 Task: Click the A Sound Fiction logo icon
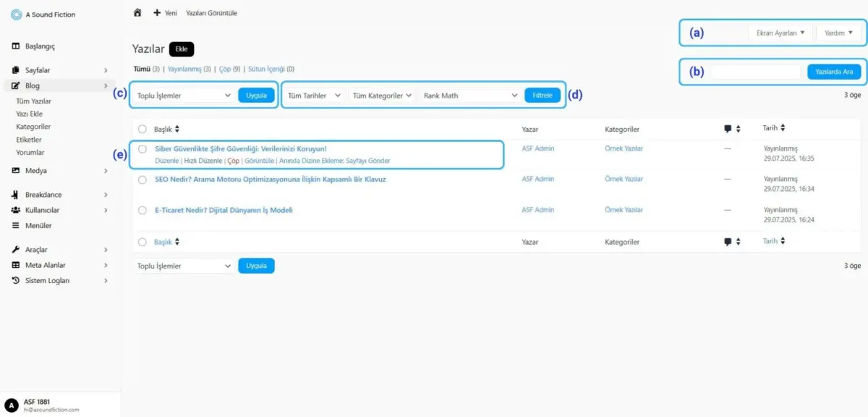16,14
